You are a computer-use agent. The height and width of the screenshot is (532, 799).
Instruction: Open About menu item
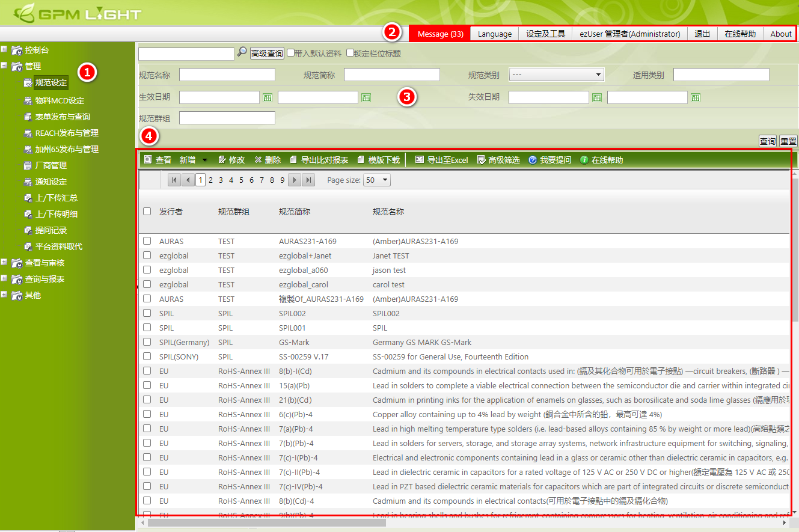[x=780, y=34]
